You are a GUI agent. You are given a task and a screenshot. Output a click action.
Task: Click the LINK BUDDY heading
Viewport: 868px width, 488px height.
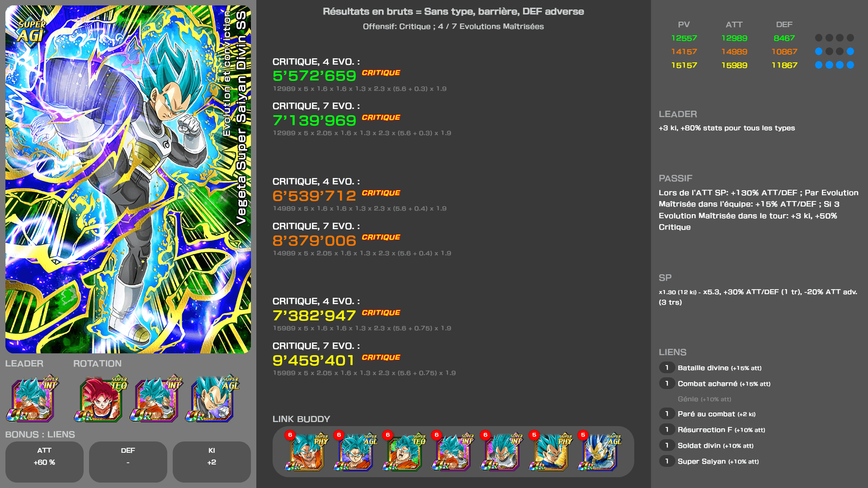pyautogui.click(x=301, y=419)
